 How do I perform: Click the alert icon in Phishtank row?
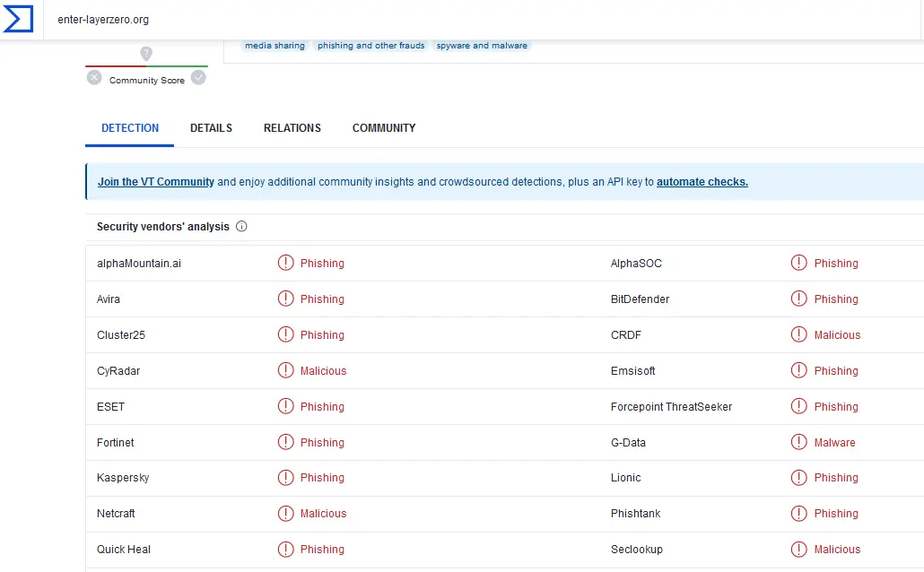point(799,514)
